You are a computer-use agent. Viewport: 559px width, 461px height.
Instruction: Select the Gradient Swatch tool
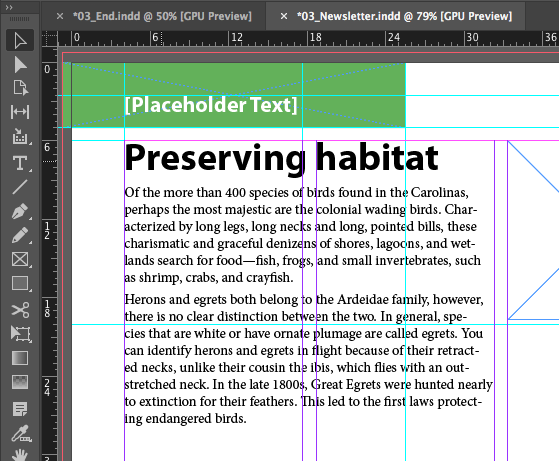20,358
